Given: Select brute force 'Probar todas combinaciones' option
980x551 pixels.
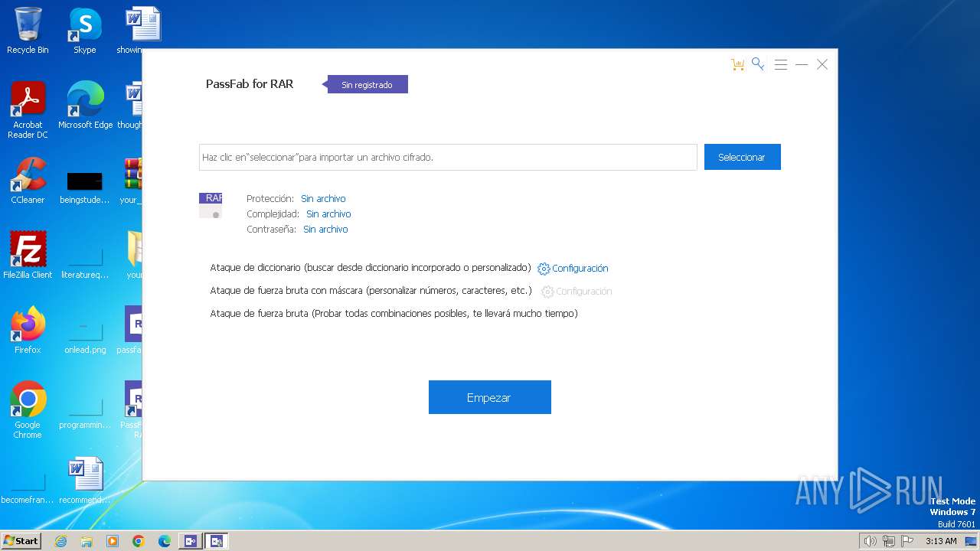Looking at the screenshot, I should click(x=394, y=314).
